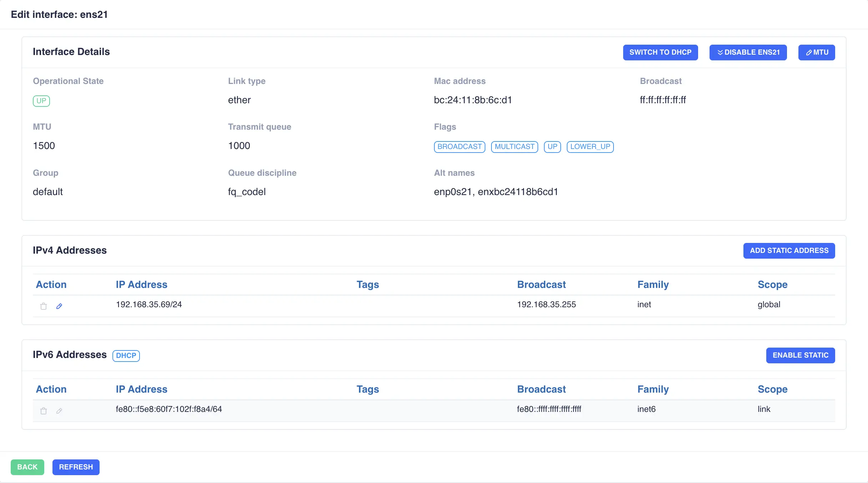
Task: Click IPv6 address fe80::f5e8:60f7:102f:f8a4/64
Action: (169, 409)
